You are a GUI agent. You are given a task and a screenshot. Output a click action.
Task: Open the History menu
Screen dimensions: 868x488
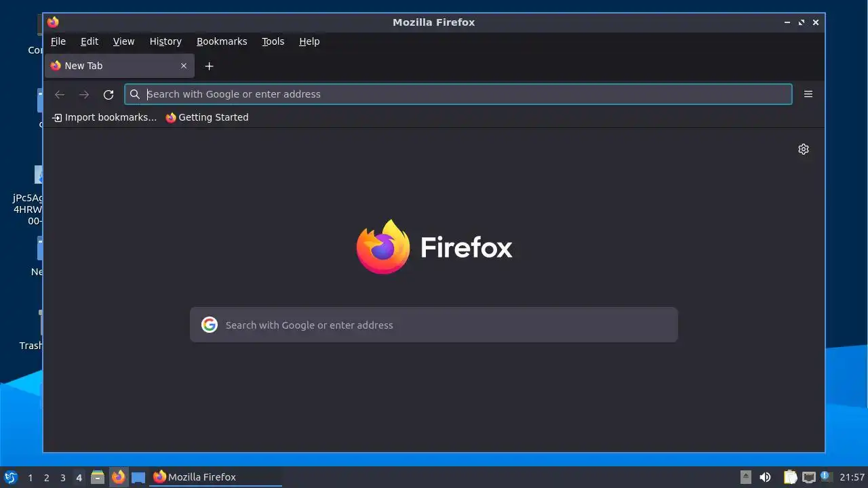click(x=165, y=41)
